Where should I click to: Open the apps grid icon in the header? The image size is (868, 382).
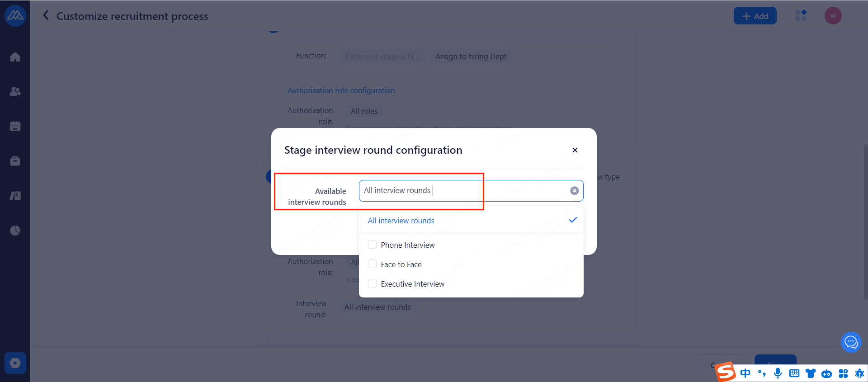coord(801,16)
